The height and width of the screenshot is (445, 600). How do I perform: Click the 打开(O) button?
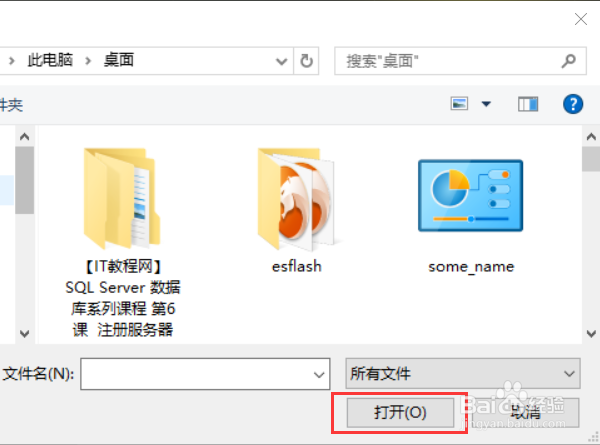click(x=400, y=412)
